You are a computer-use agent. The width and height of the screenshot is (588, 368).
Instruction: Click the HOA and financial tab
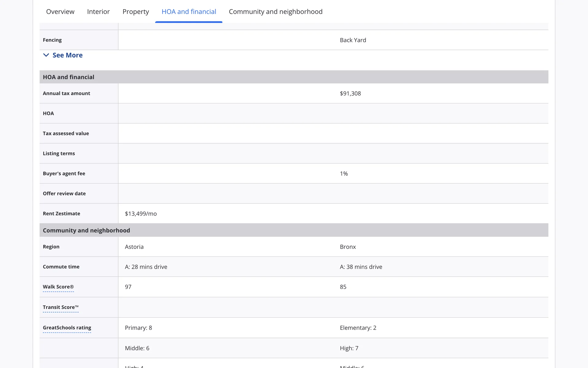click(189, 12)
